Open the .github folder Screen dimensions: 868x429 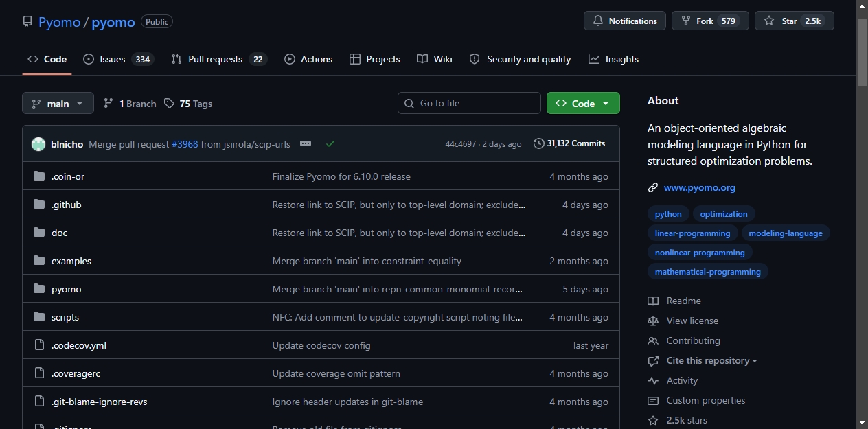pos(67,205)
